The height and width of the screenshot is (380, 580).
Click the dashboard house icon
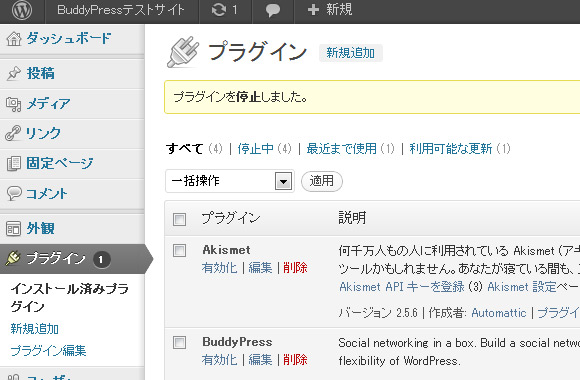pyautogui.click(x=14, y=38)
